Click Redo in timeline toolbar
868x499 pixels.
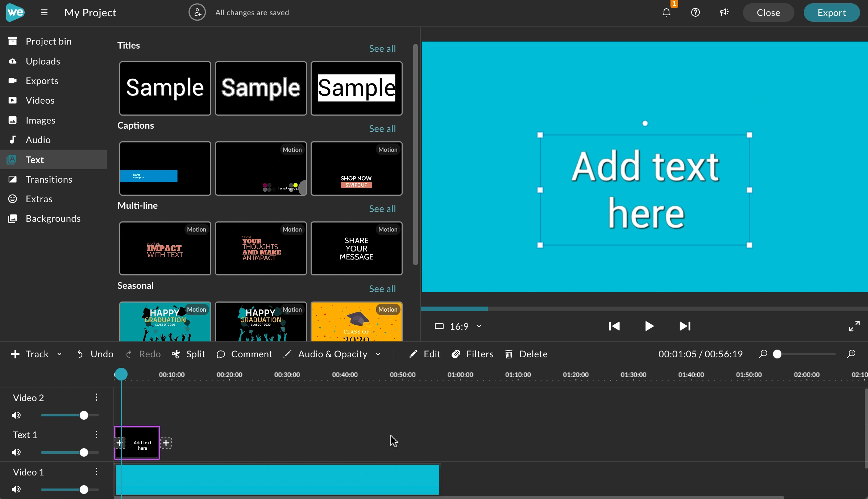143,354
